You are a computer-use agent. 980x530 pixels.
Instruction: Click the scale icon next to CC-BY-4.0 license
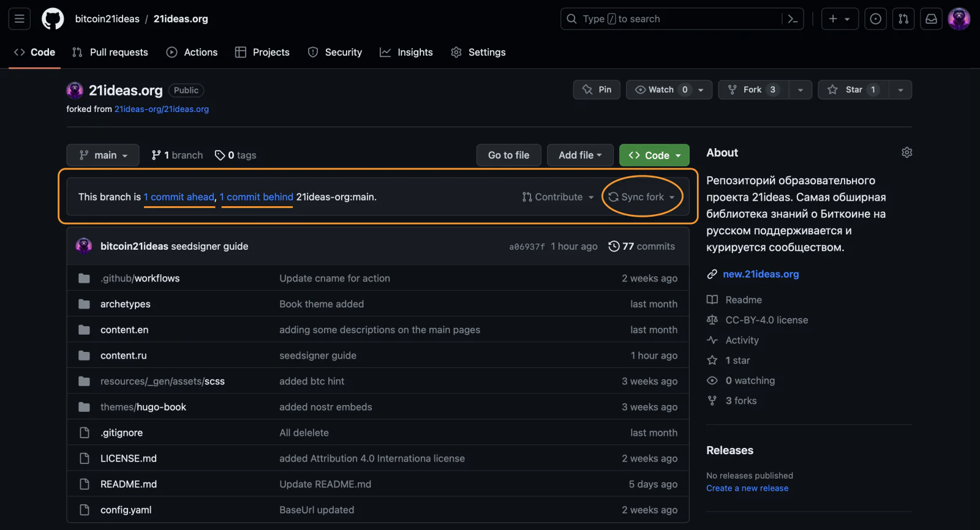coord(712,320)
